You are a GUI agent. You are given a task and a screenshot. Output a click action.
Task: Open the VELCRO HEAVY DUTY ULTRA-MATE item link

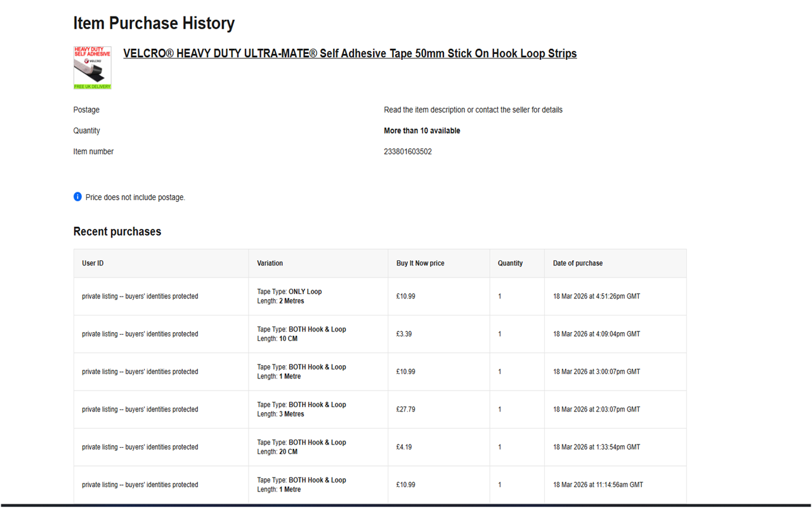tap(350, 53)
